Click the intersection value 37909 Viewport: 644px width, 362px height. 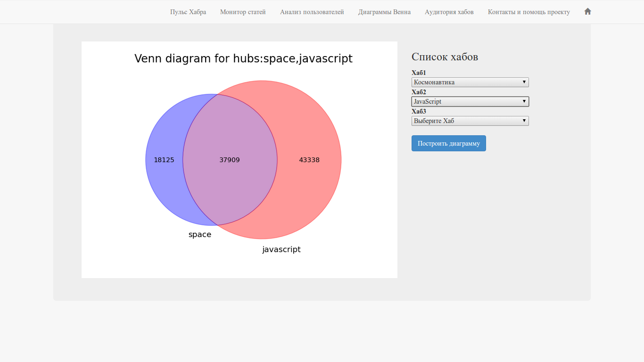pos(230,160)
